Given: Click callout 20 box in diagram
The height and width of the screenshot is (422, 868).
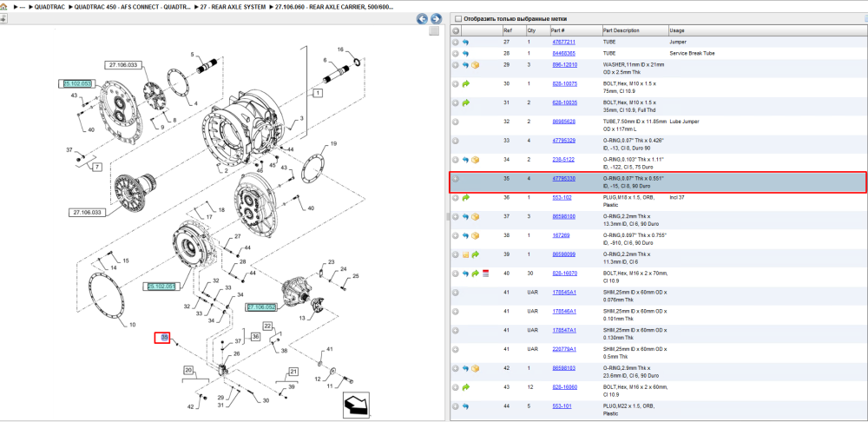Looking at the screenshot, I should coord(188,370).
